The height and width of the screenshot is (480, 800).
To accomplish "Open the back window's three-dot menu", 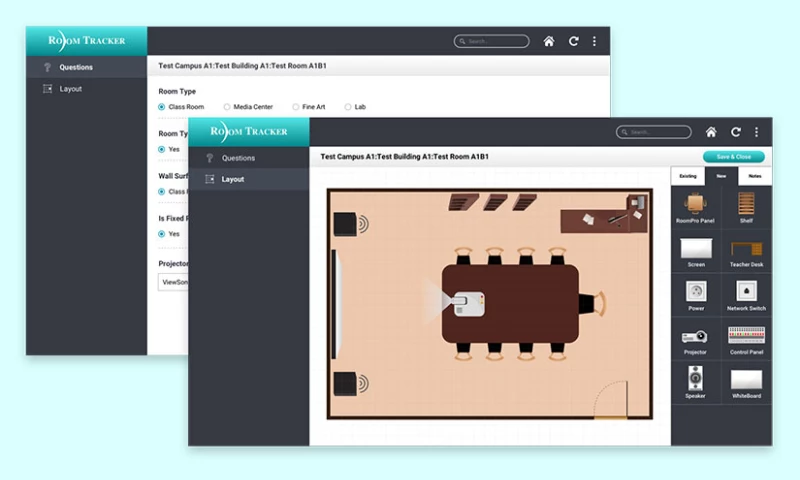I will click(x=594, y=41).
